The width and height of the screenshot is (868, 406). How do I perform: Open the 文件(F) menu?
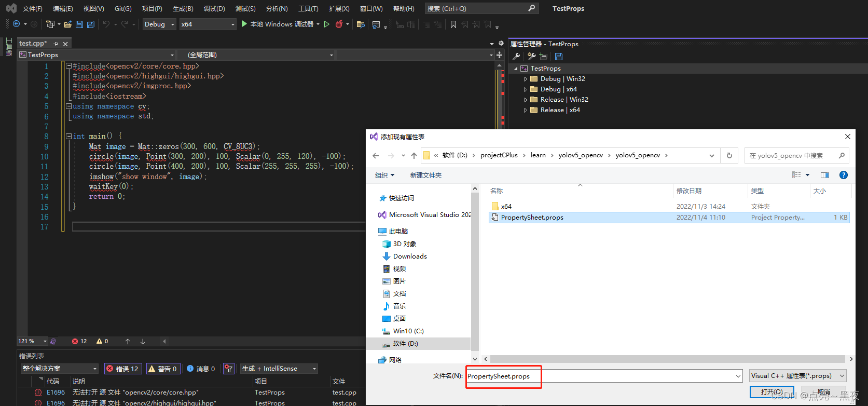[x=33, y=9]
